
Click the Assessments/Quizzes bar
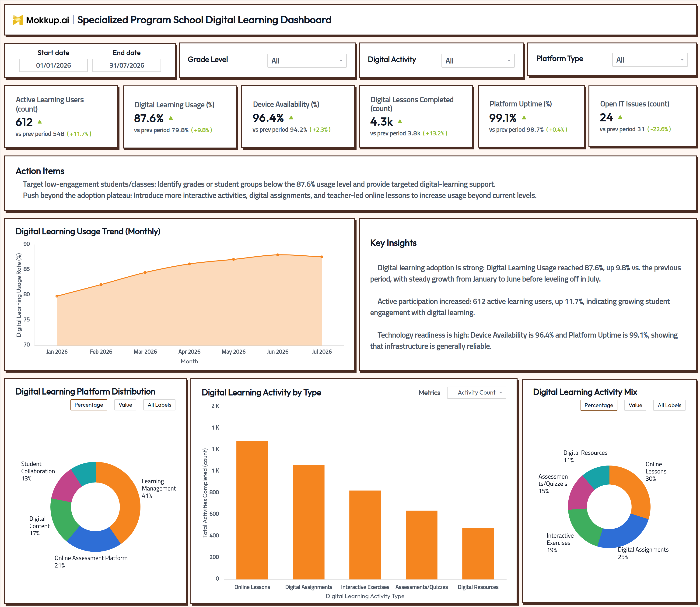pos(421,545)
